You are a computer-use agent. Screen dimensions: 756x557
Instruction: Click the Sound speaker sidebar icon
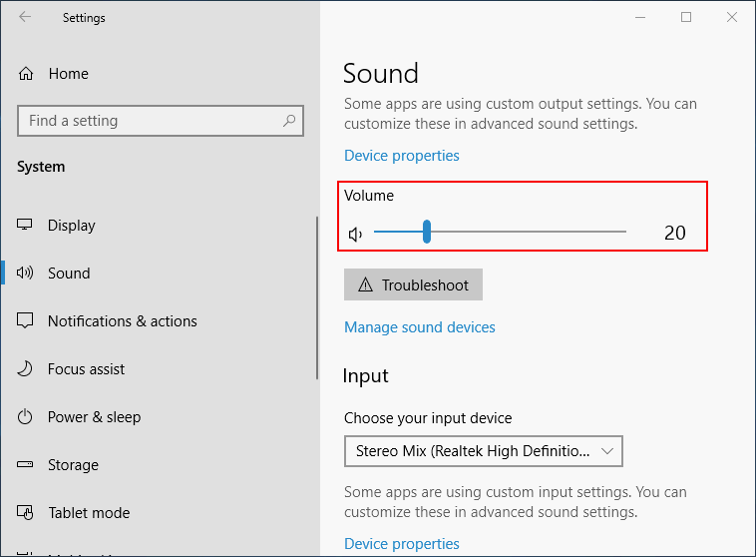click(25, 273)
